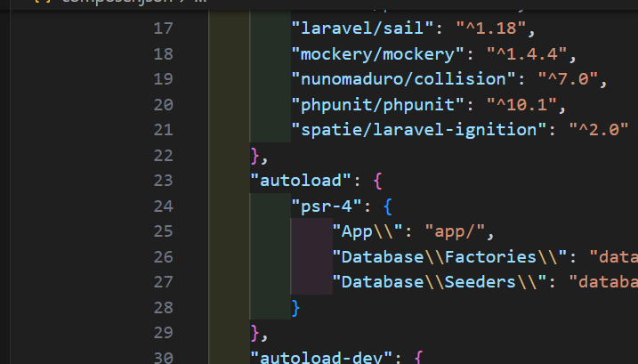This screenshot has height=364, width=638.
Task: Place cursor at opening brace after "autoload"
Action: (377, 181)
